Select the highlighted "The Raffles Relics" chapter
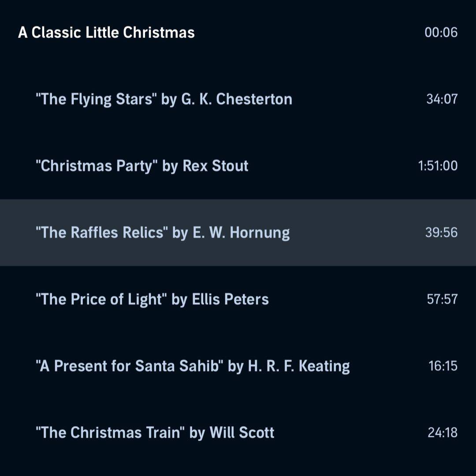The image size is (476, 476). tap(101, 233)
